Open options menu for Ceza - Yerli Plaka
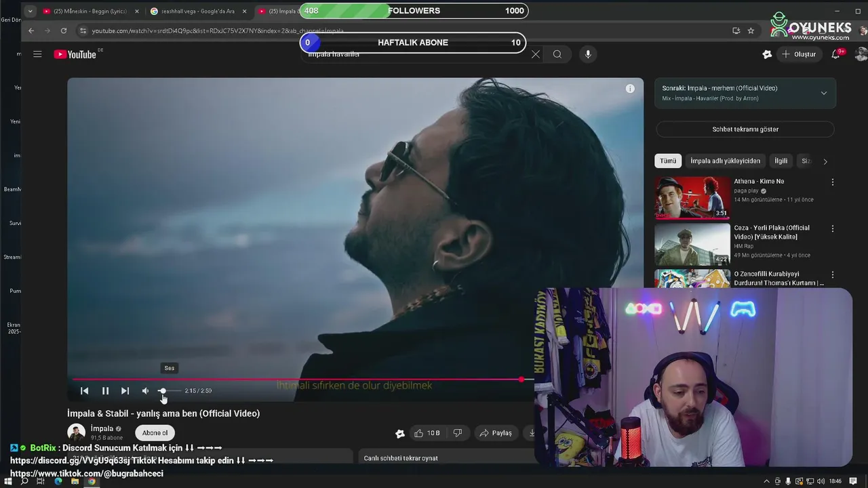 pyautogui.click(x=833, y=229)
